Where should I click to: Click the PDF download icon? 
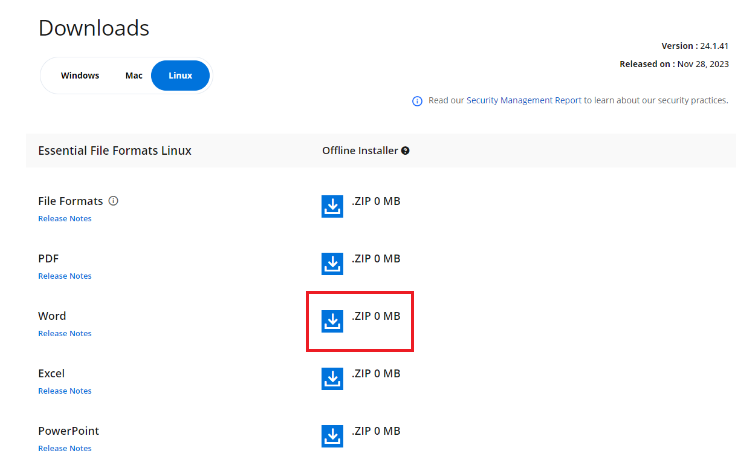tap(332, 264)
